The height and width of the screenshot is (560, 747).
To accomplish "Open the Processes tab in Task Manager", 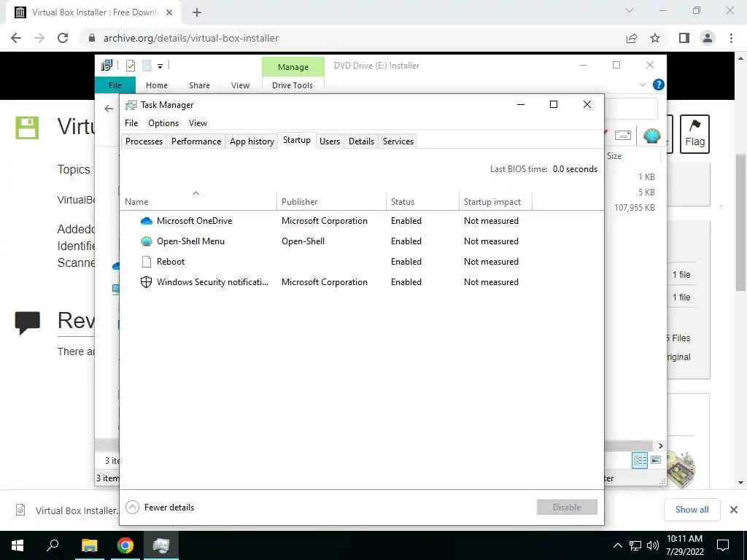I will (144, 141).
